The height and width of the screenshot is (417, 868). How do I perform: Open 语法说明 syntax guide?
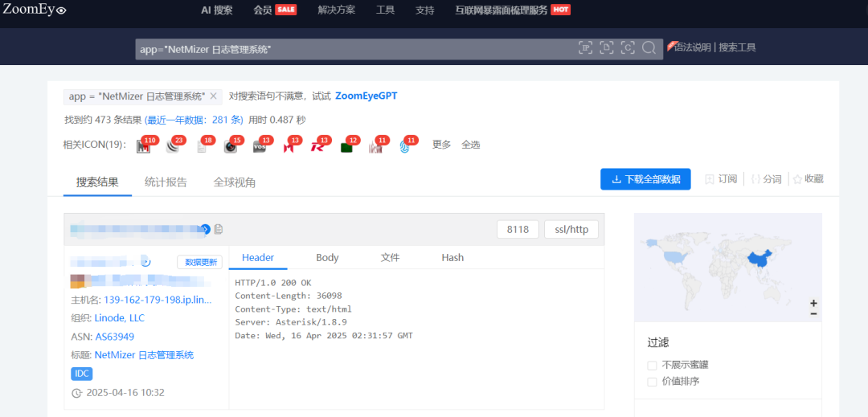(693, 47)
